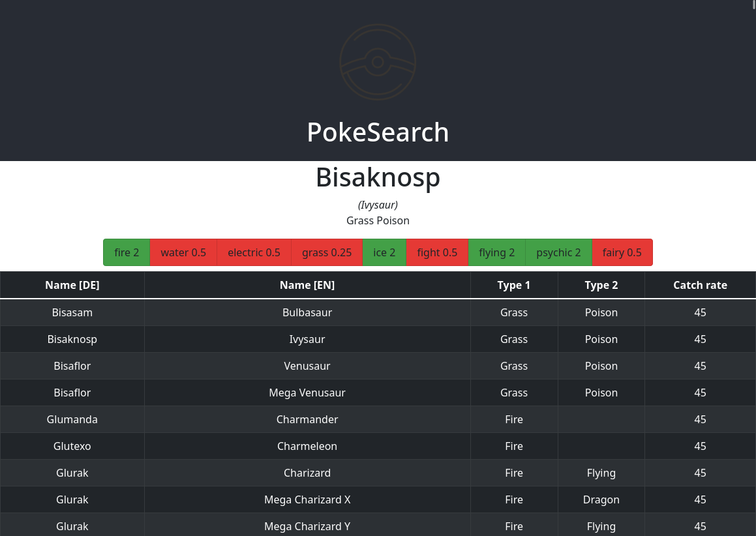
Task: Select Glurak beside Mega Charizard Y
Action: (72, 525)
